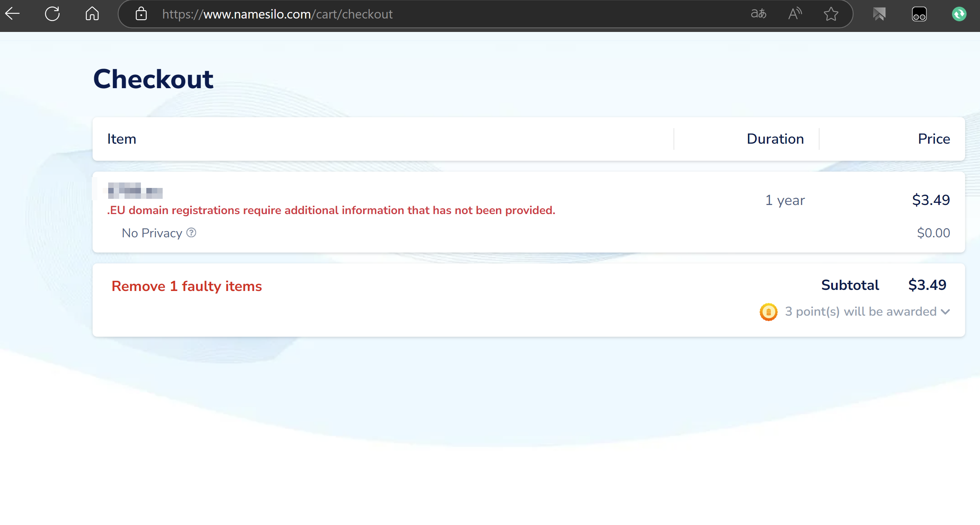Click the .EU additional information error
The width and height of the screenshot is (980, 525).
click(x=331, y=210)
